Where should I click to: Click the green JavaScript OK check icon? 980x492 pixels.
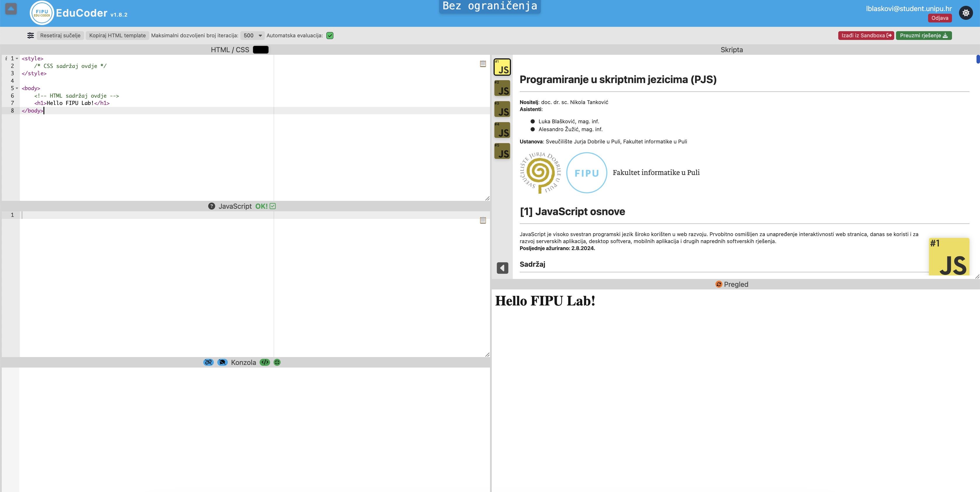273,206
